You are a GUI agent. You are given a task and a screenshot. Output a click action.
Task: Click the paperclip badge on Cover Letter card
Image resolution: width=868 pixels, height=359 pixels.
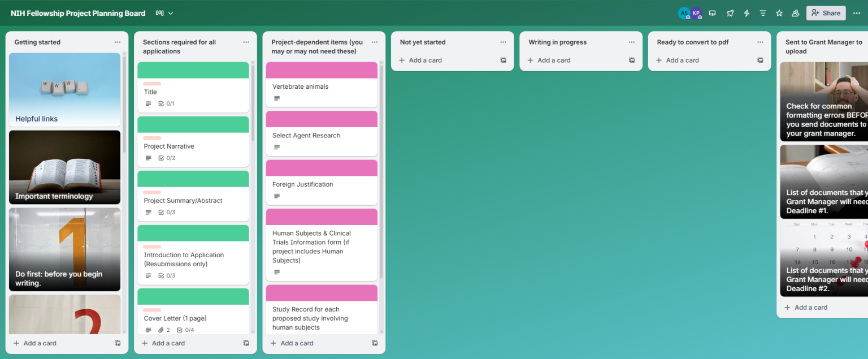pos(161,330)
